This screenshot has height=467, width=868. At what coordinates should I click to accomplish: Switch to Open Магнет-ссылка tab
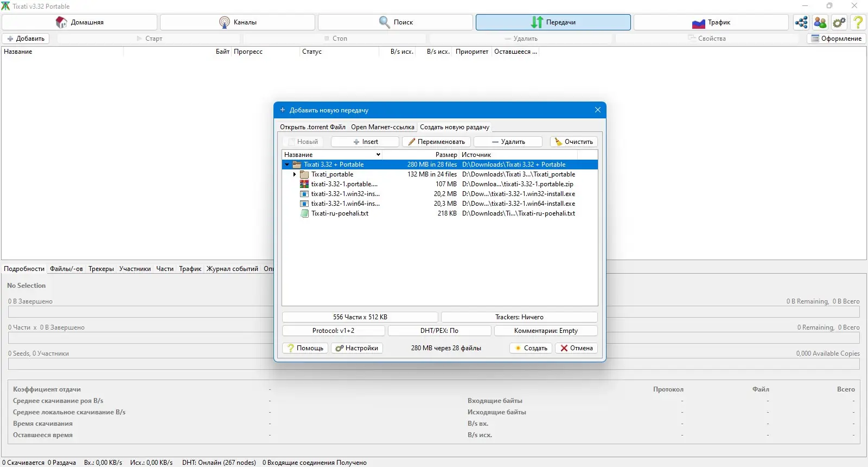tap(382, 127)
